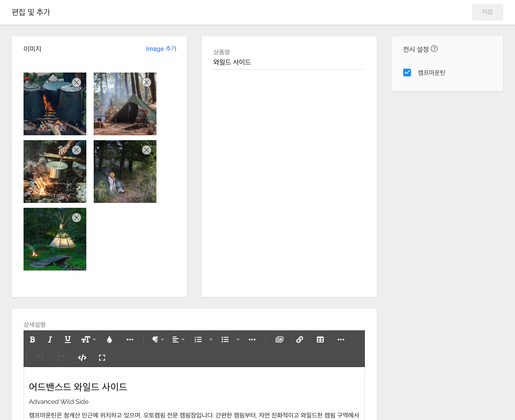
Task: Apply italic formatting in editor
Action: tap(50, 340)
